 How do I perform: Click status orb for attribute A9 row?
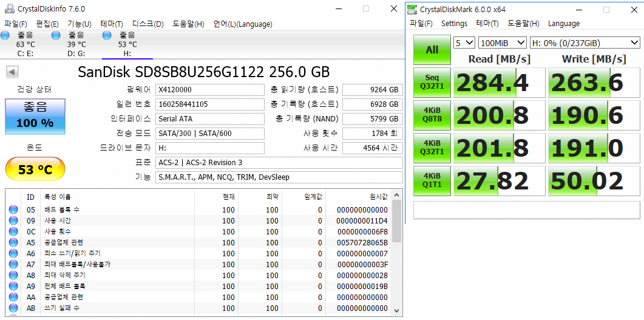(13, 286)
